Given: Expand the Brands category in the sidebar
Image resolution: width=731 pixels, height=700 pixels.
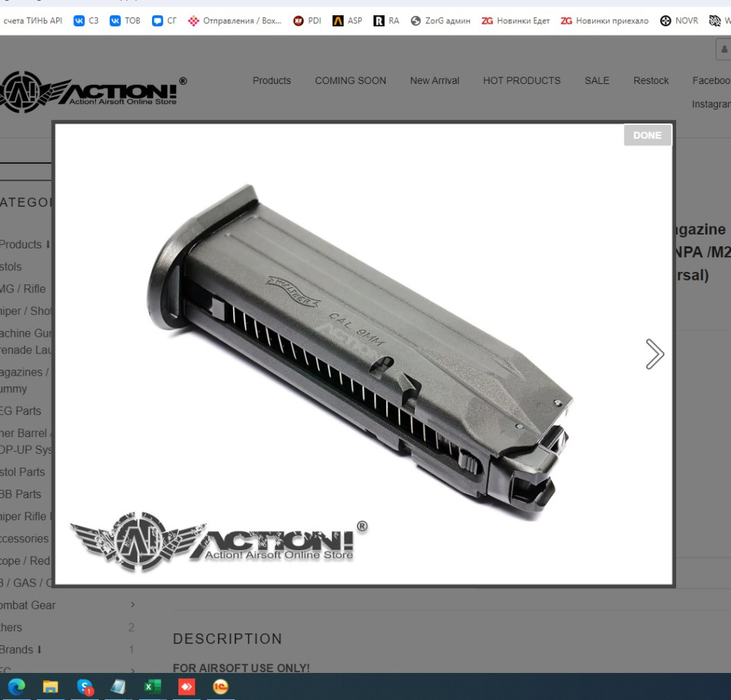Looking at the screenshot, I should [20, 649].
